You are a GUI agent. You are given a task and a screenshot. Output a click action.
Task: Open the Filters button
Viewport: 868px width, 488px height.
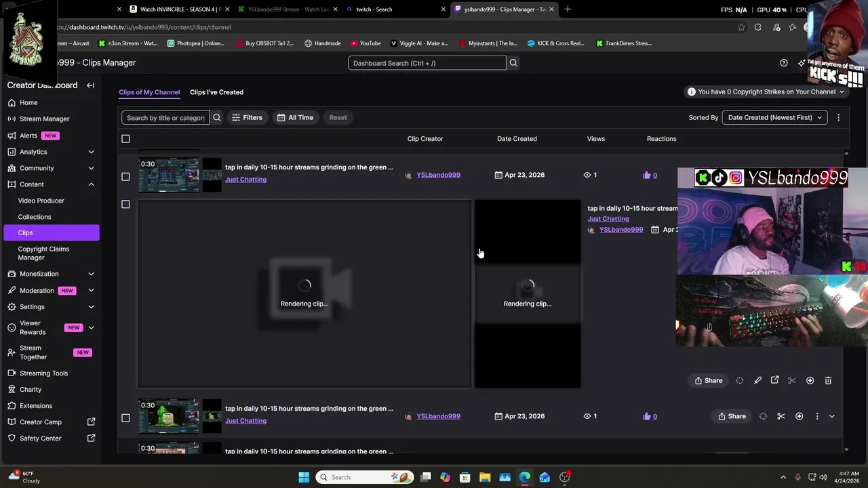247,118
